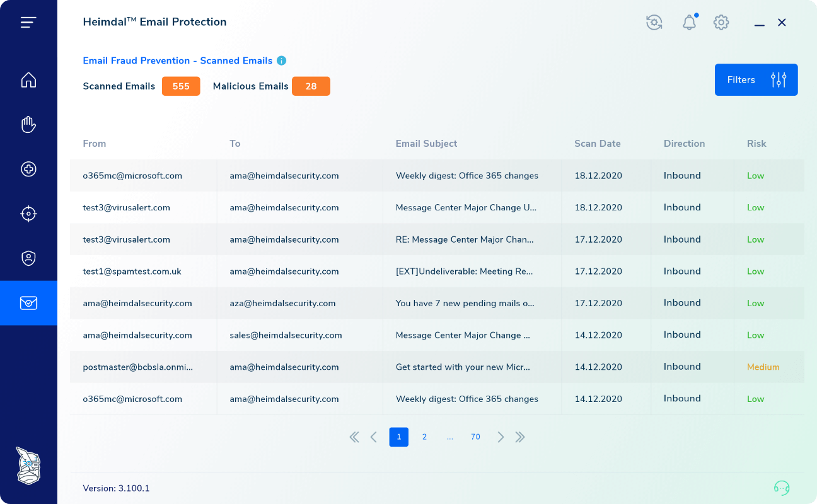Click the Scanned Emails 555 badge
The width and height of the screenshot is (817, 504).
[x=181, y=86]
